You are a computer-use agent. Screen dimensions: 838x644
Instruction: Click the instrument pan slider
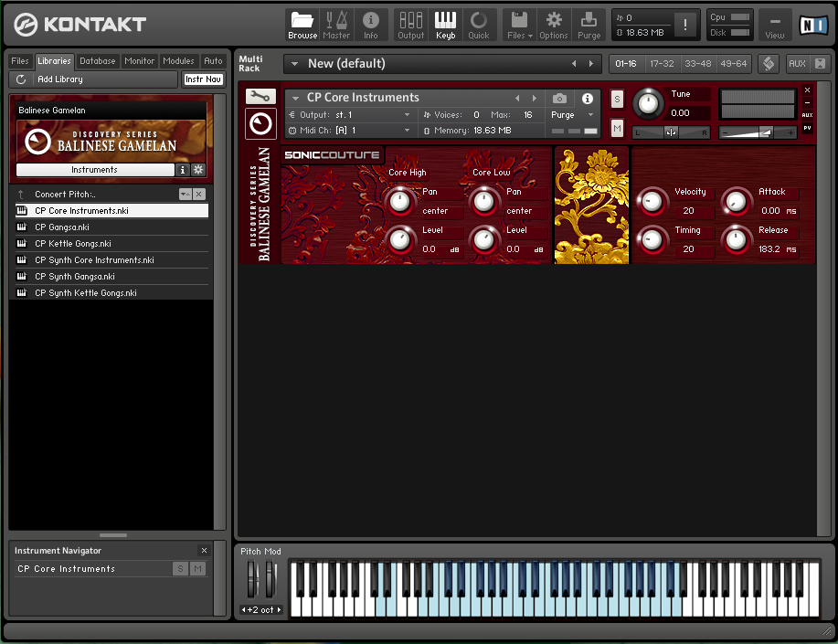(x=672, y=132)
